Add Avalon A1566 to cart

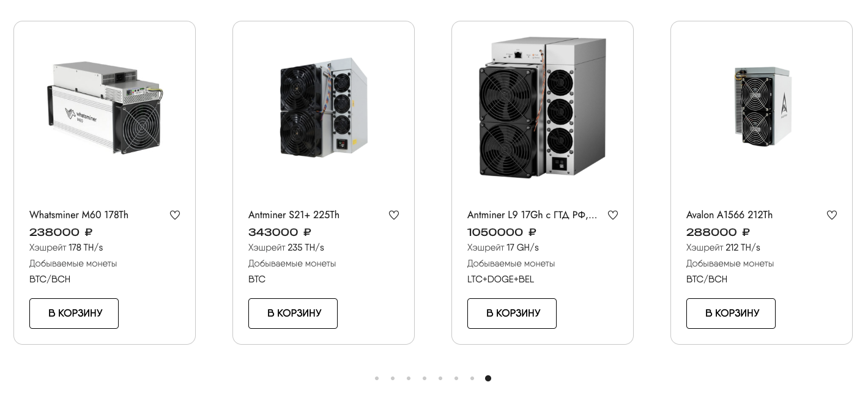pos(731,314)
